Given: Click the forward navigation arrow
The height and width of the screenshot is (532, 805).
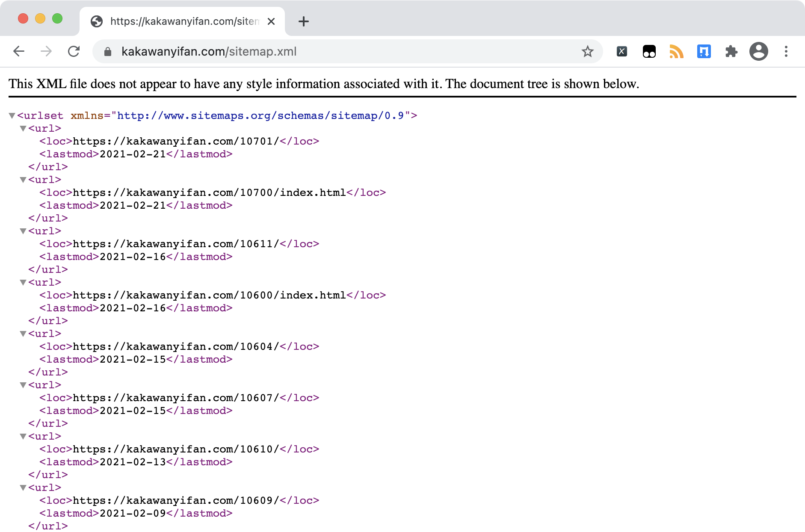Looking at the screenshot, I should pos(46,51).
